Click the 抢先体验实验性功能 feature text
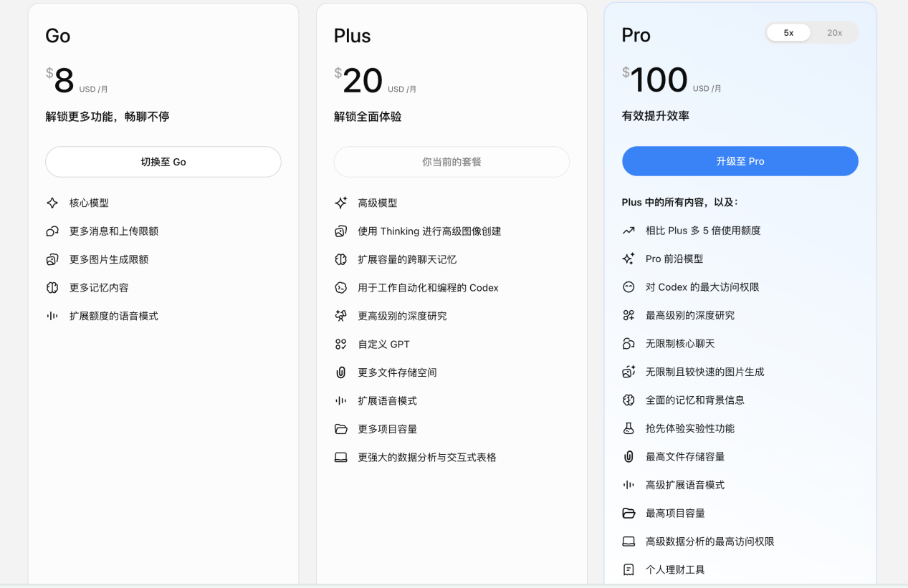Viewport: 908px width, 588px height. tap(690, 428)
